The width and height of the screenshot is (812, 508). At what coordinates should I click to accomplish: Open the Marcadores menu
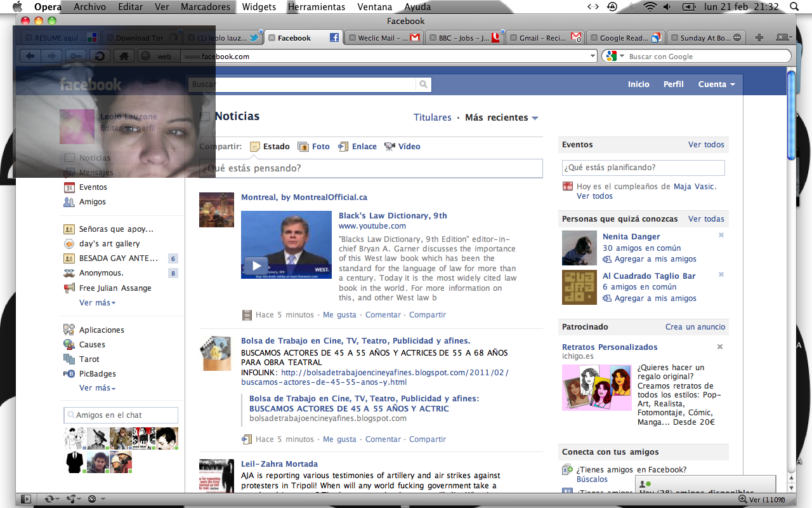coord(205,7)
